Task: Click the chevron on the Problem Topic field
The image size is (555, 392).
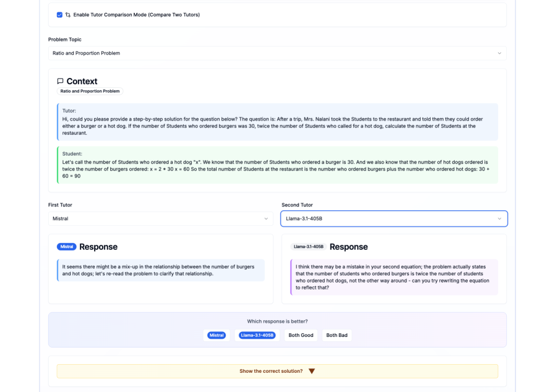Action: pyautogui.click(x=499, y=53)
